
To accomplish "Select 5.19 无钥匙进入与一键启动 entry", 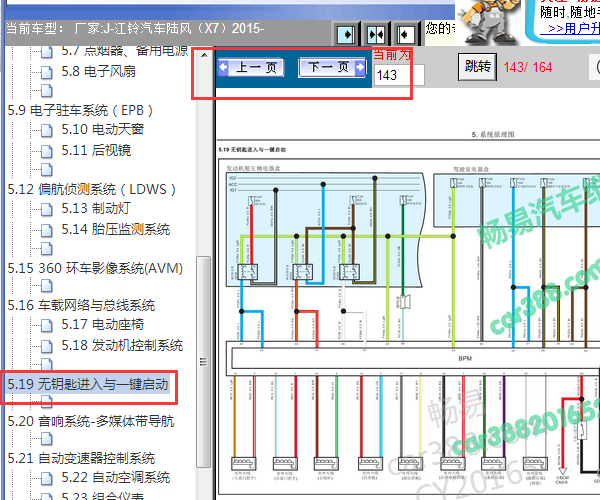I will pyautogui.click(x=88, y=384).
